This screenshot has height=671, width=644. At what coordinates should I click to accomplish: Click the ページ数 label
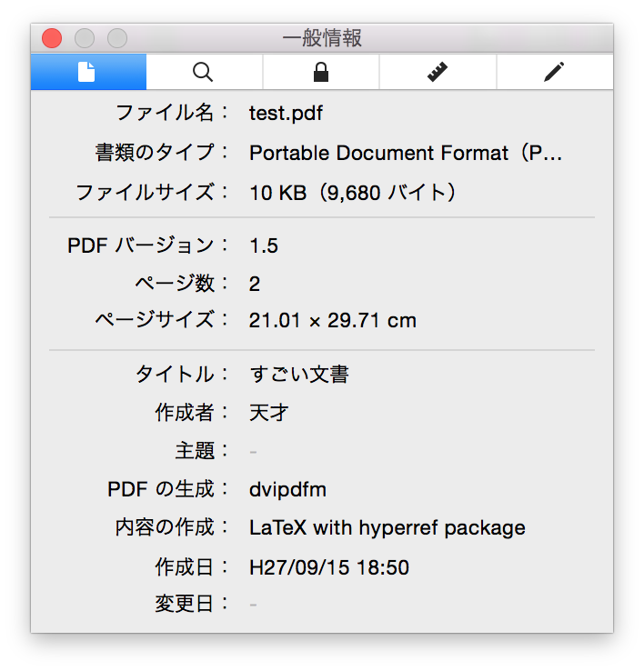(x=182, y=284)
